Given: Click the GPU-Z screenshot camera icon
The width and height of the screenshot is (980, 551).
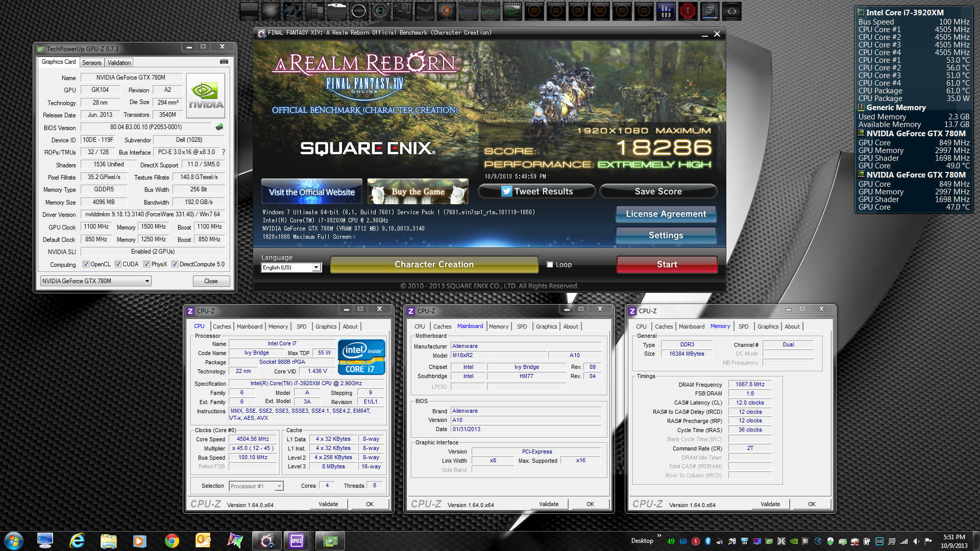Looking at the screenshot, I should (224, 62).
